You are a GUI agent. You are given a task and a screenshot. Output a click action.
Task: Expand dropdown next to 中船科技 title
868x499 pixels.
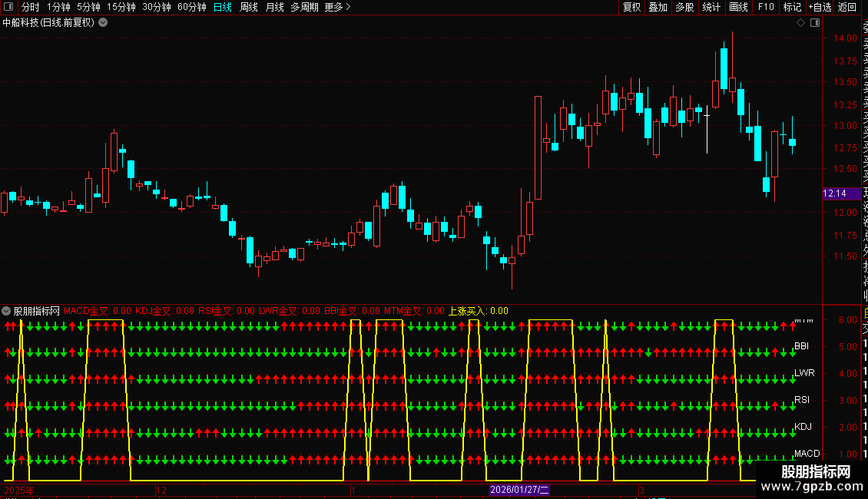(x=103, y=23)
